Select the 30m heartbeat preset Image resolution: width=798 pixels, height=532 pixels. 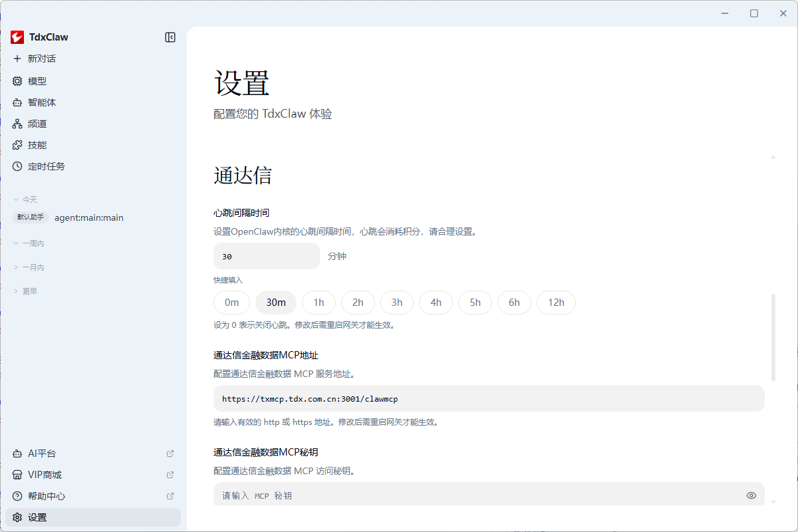pos(276,303)
